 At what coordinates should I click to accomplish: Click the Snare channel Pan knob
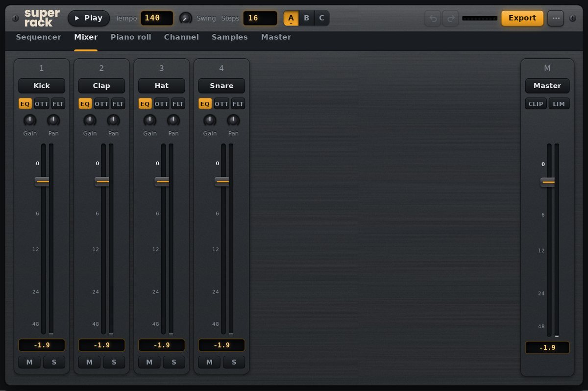pyautogui.click(x=233, y=120)
